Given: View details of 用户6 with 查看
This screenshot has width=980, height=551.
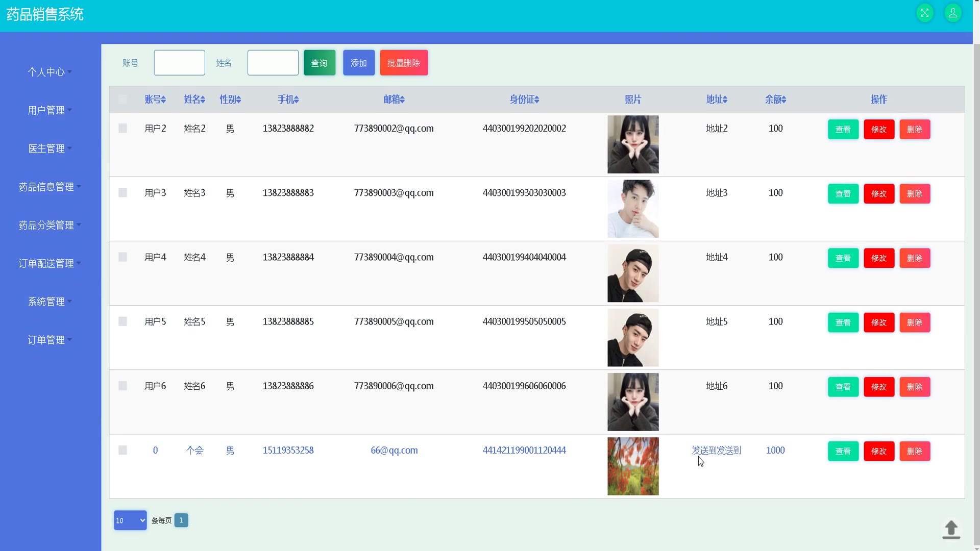Looking at the screenshot, I should tap(843, 387).
